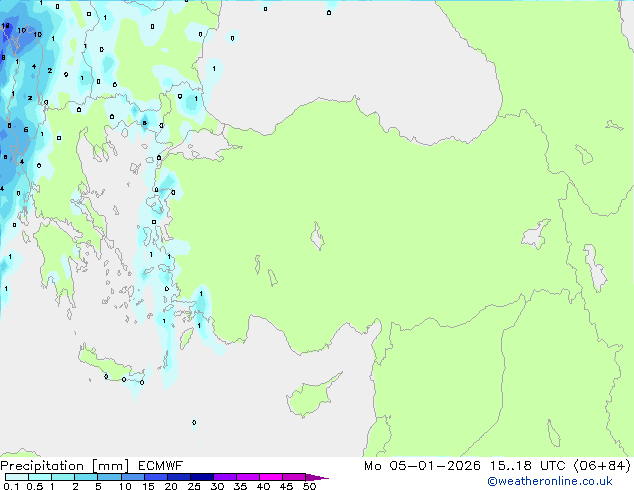Click Lake Tuz in central Turkey
The image size is (634, 490).
coord(318,239)
